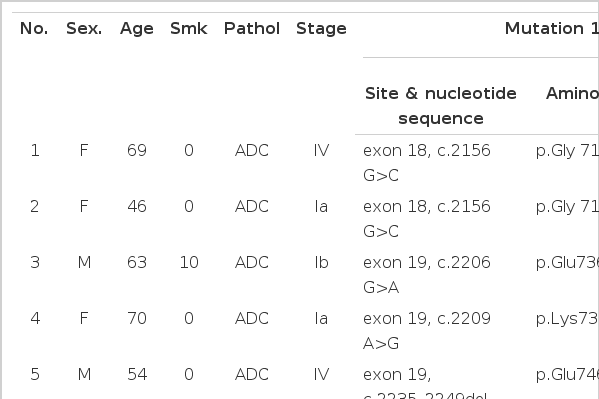Select age value 70 in row 4
This screenshot has width=599, height=399.
[137, 318]
